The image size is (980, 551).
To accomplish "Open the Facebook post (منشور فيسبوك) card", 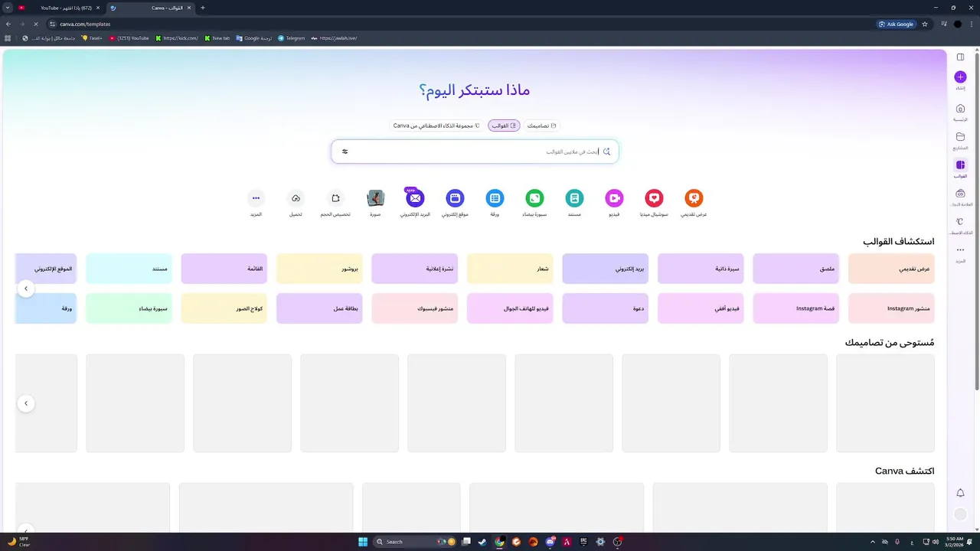I will coord(414,308).
